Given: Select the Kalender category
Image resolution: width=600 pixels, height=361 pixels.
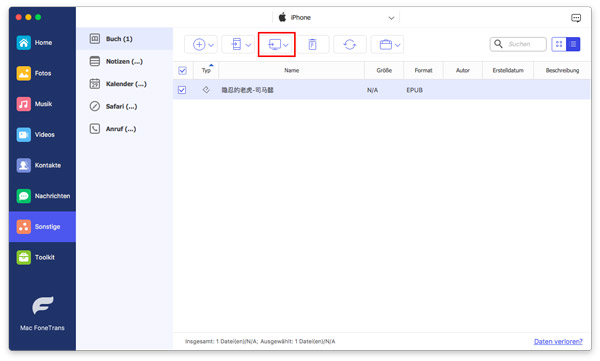Looking at the screenshot, I should pyautogui.click(x=125, y=84).
